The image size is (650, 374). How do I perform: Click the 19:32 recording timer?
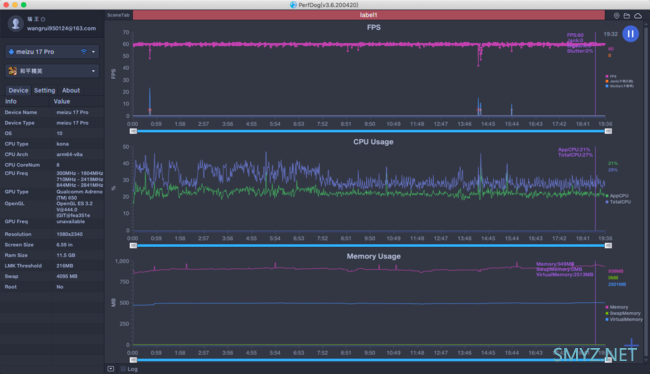tap(610, 34)
